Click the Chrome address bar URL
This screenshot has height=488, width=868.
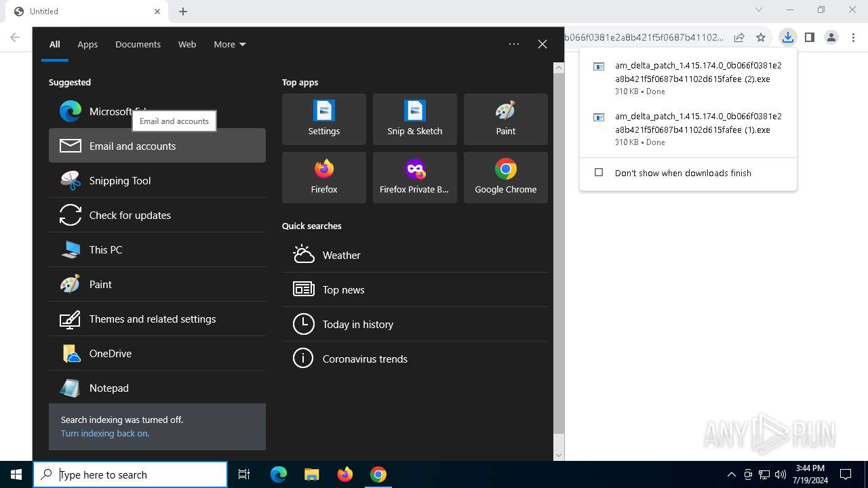(x=644, y=37)
